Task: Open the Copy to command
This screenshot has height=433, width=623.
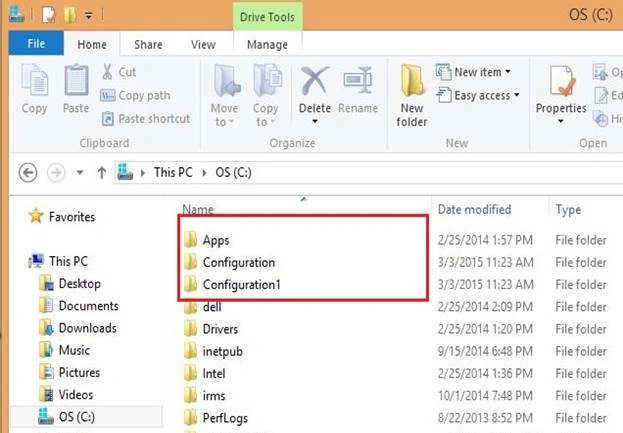Action: coord(267,95)
